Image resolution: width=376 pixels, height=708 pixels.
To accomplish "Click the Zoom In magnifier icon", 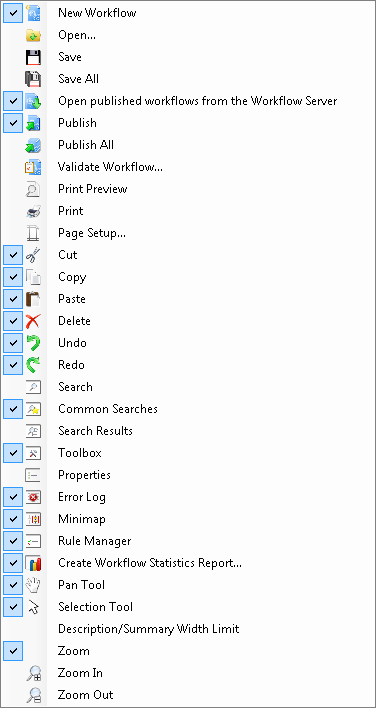I will (33, 673).
